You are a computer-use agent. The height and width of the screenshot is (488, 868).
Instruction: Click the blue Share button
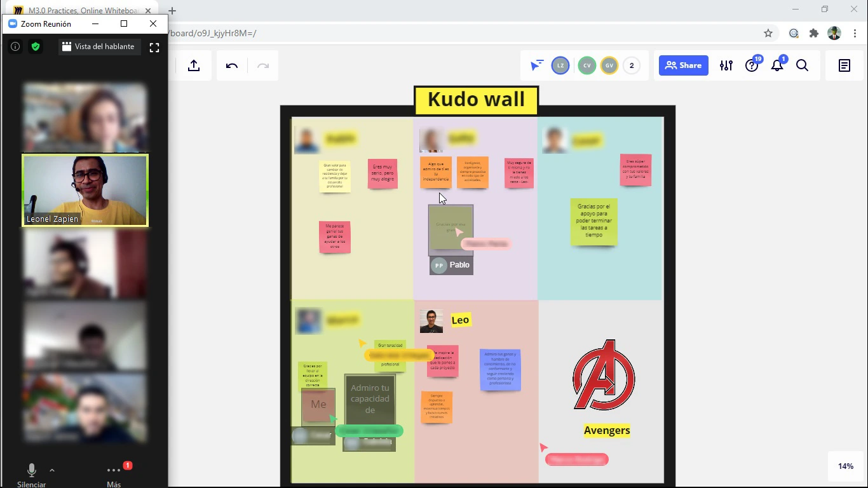point(684,65)
